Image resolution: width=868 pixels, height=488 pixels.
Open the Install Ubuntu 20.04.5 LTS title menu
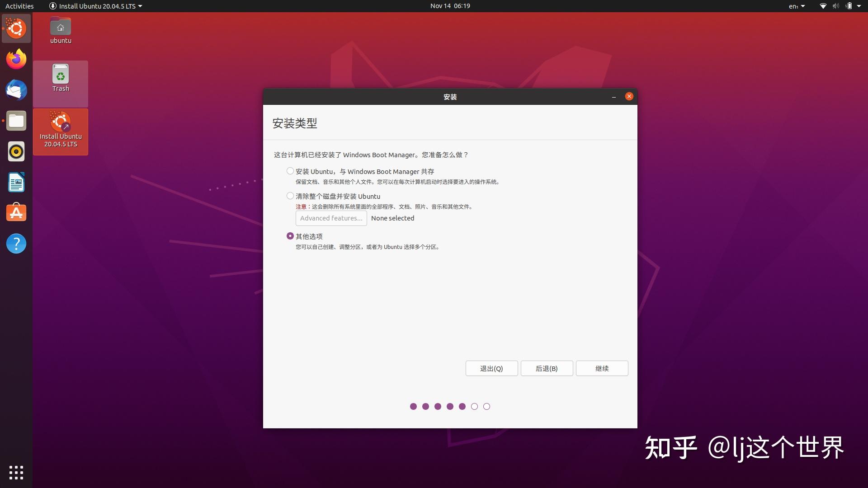click(95, 6)
